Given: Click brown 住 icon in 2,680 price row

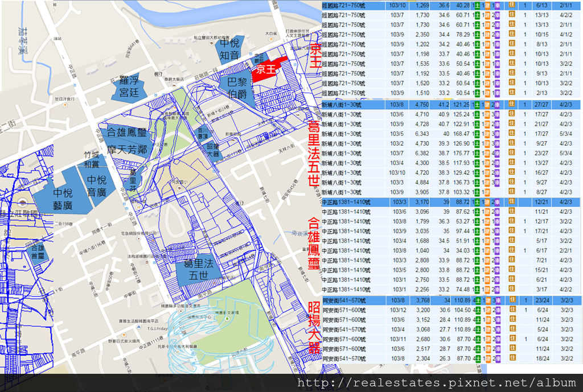Looking at the screenshot, I should tap(513, 339).
